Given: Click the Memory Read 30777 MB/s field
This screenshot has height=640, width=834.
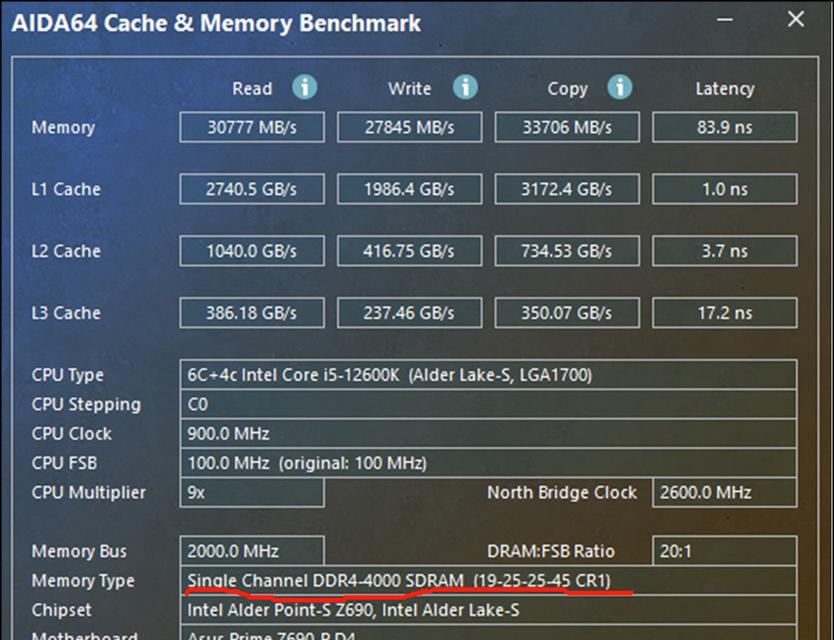Looking at the screenshot, I should pyautogui.click(x=252, y=127).
